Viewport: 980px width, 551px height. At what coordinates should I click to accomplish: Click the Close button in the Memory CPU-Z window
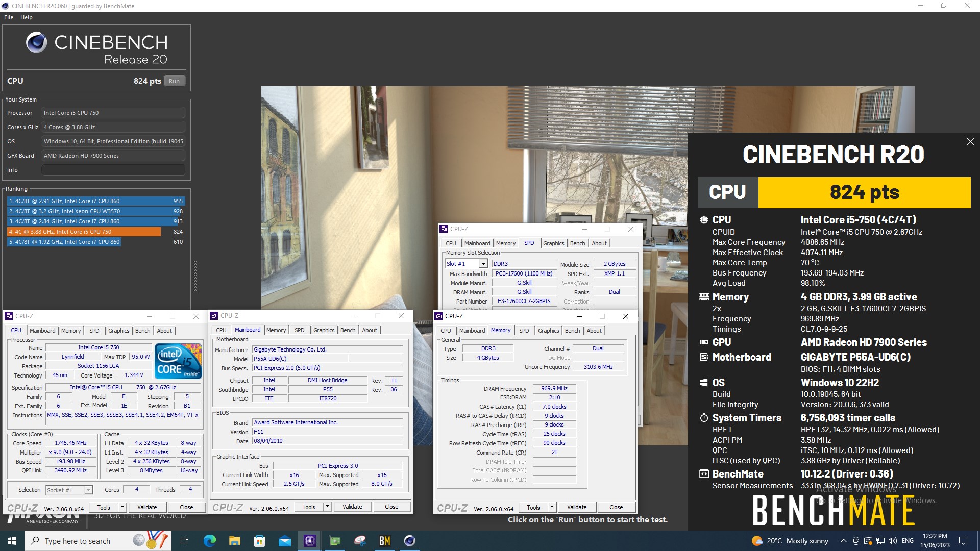616,507
